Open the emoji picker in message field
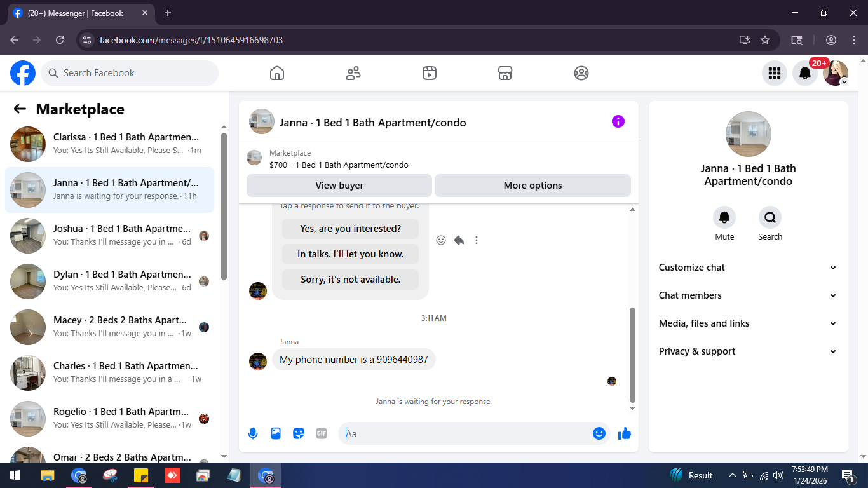This screenshot has width=868, height=488. 599,433
